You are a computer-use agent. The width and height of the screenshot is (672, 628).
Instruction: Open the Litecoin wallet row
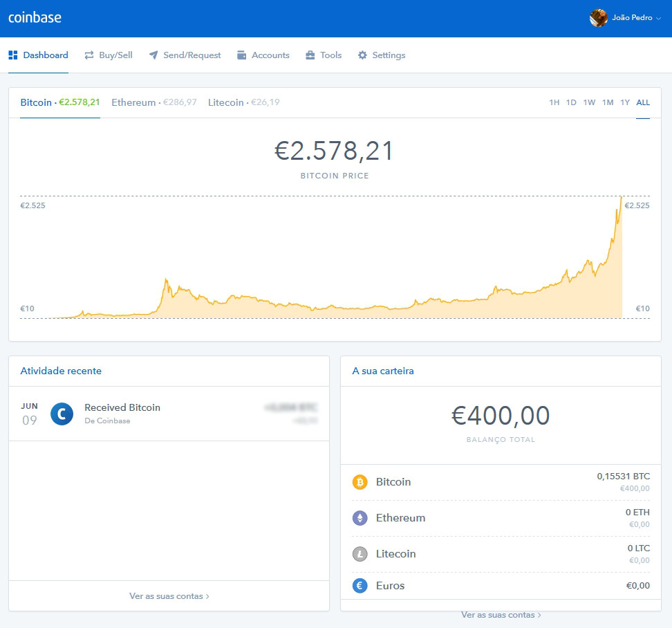(x=501, y=554)
